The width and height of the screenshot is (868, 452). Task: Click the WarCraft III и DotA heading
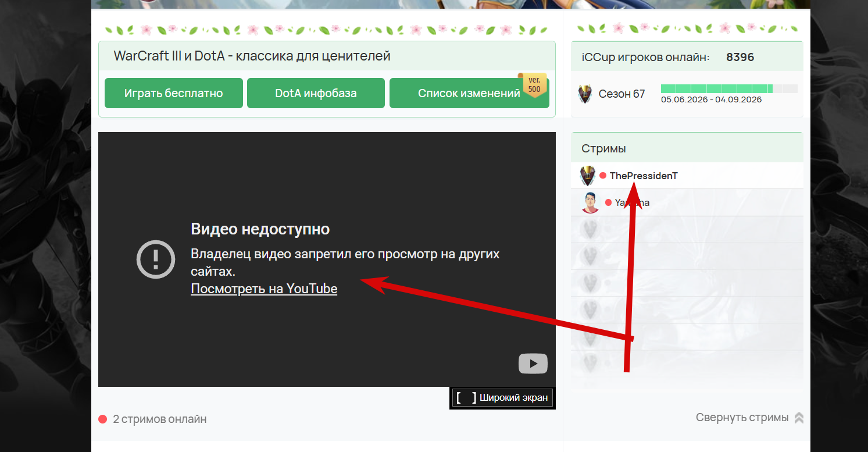[x=252, y=56]
